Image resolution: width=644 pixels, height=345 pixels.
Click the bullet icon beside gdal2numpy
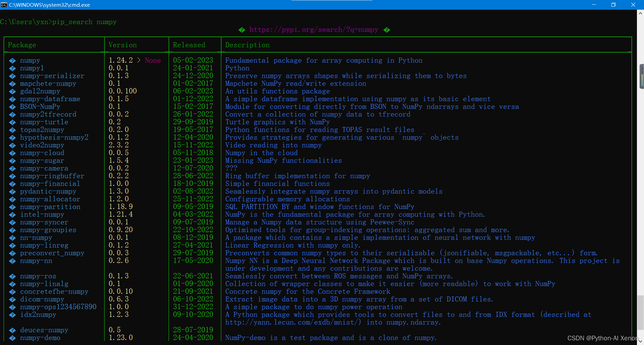tap(12, 91)
